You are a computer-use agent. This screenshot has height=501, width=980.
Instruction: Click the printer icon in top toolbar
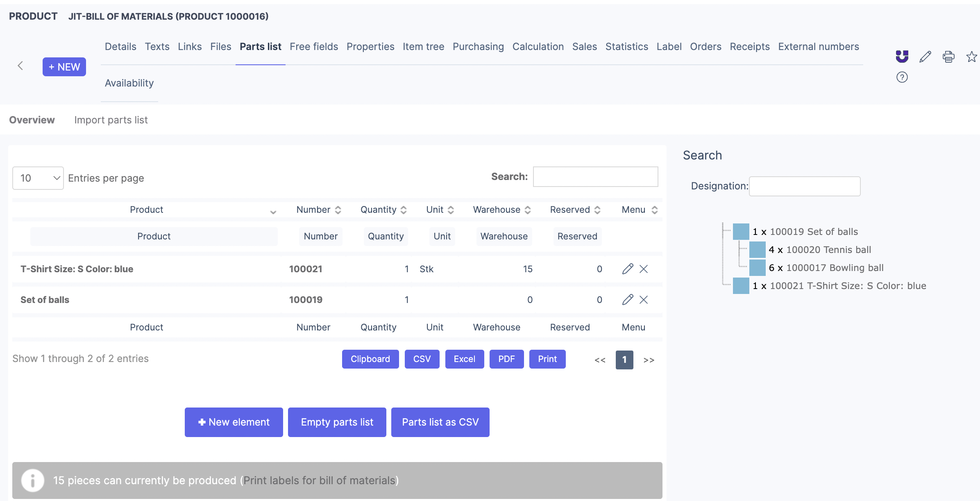(x=948, y=57)
